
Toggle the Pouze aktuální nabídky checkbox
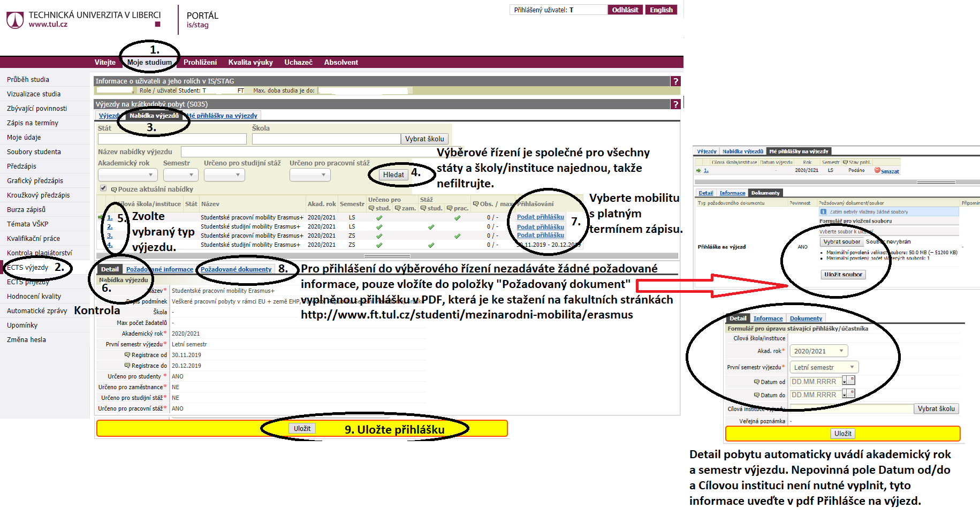(103, 188)
